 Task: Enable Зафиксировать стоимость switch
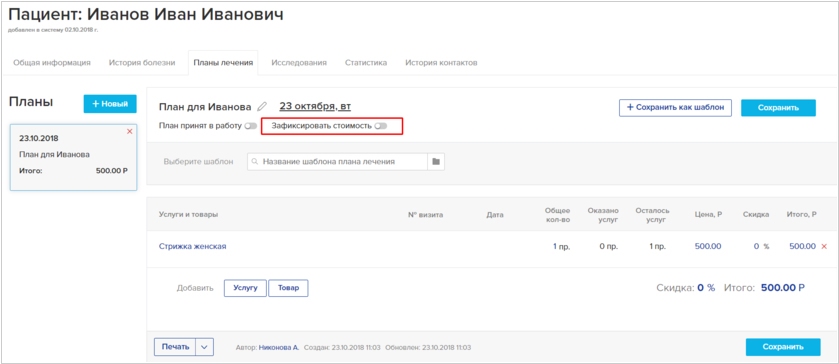[380, 126]
